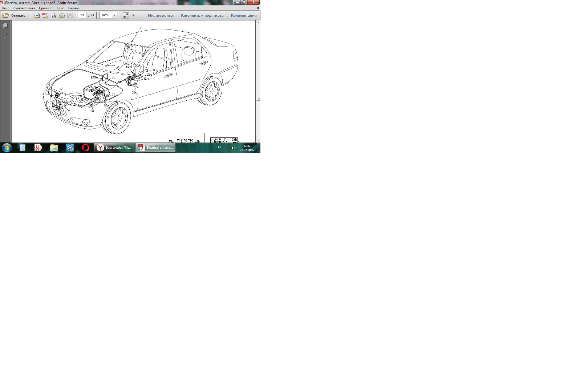588x388 pixels.
Task: Click the page number input field
Action: (x=82, y=16)
